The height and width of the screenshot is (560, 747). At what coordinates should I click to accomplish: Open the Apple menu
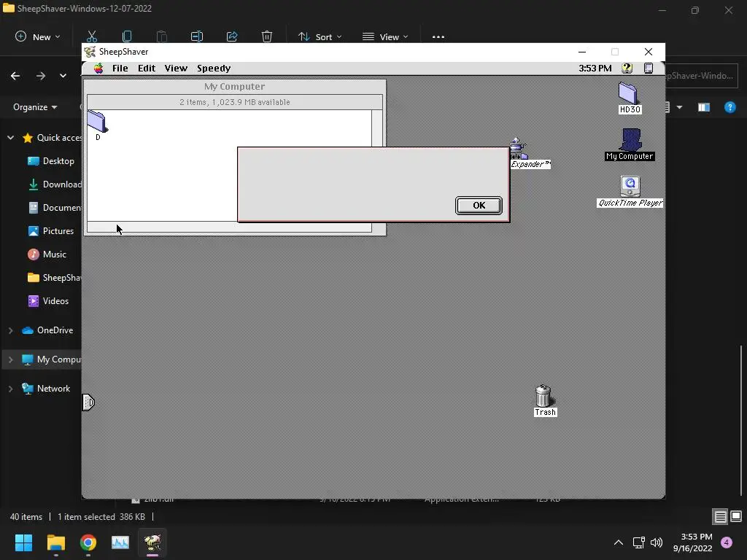tap(98, 68)
